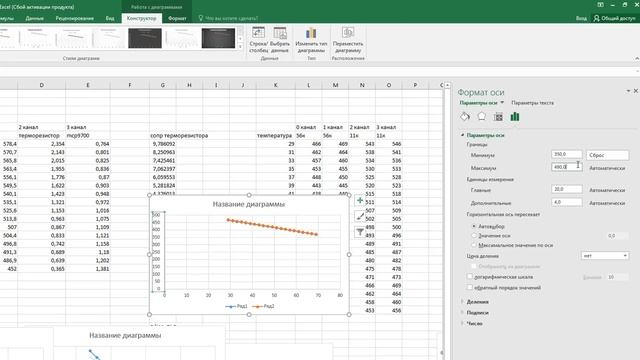The width and height of the screenshot is (640, 360).
Task: Select Максимальное значение по оси radio button
Action: pyautogui.click(x=474, y=245)
